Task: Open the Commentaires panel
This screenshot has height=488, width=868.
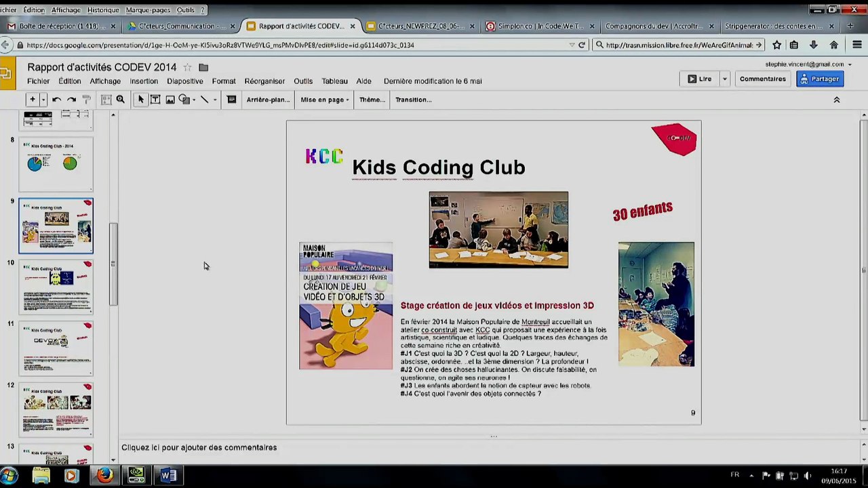Action: (x=762, y=79)
